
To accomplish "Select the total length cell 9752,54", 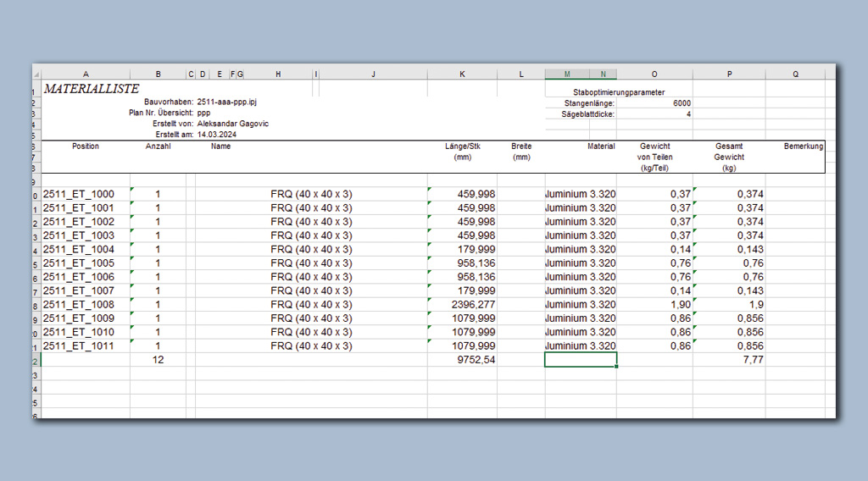I will point(477,360).
